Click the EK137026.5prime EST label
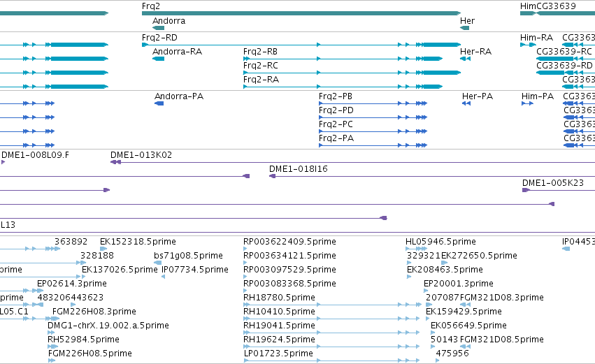Viewport: 595px width, 364px height. (120, 270)
